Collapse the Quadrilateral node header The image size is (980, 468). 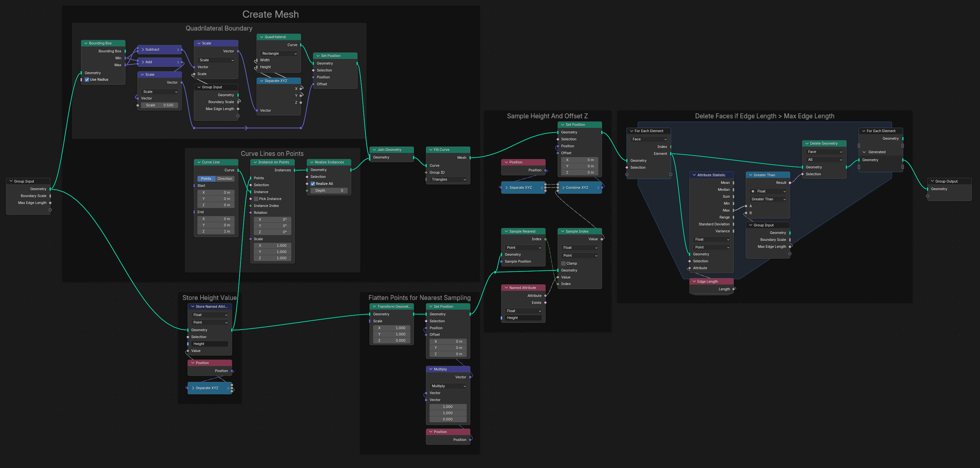(262, 37)
